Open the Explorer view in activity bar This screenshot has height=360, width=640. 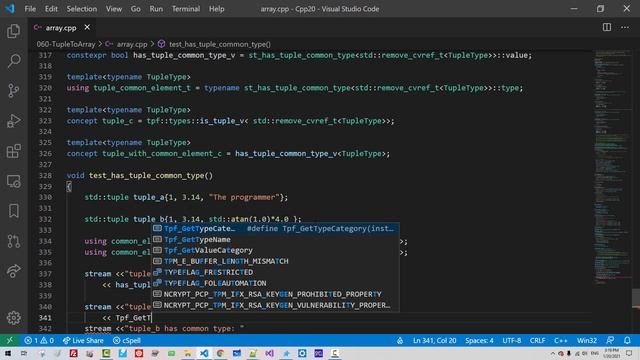(13, 31)
